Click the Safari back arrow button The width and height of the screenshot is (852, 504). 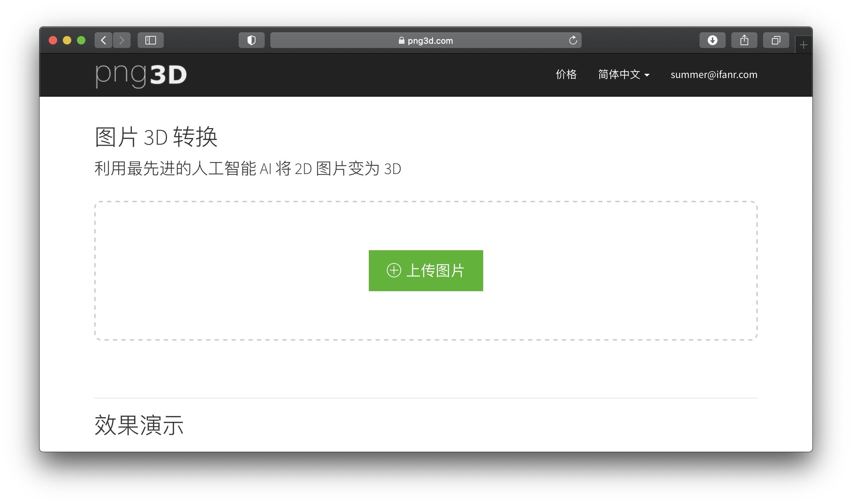103,40
